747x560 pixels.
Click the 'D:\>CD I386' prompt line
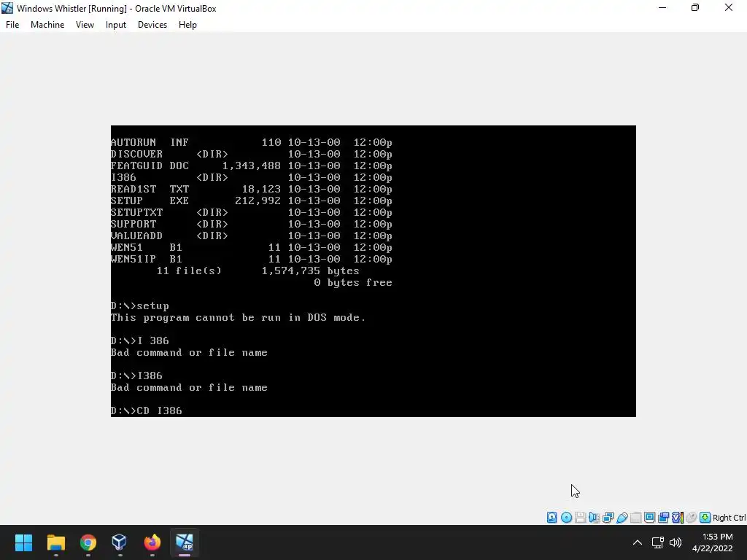pos(146,411)
